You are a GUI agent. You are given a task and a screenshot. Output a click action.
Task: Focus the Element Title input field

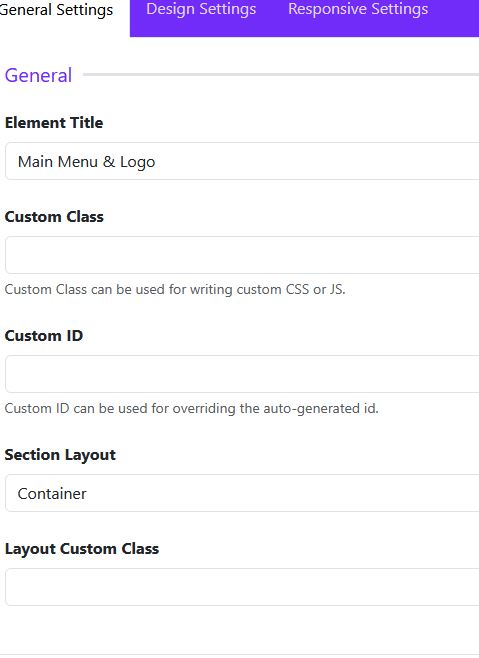pos(242,161)
